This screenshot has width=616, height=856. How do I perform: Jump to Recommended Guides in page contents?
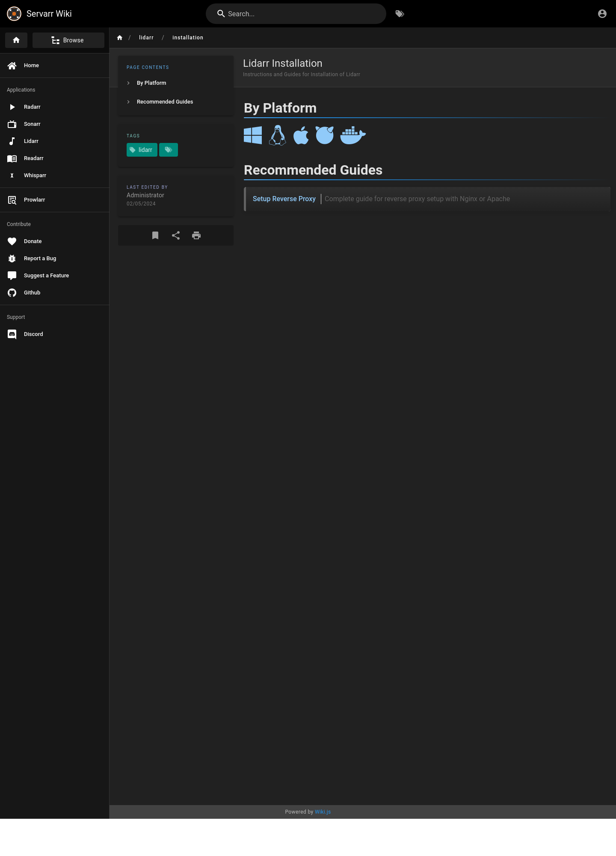pos(165,102)
